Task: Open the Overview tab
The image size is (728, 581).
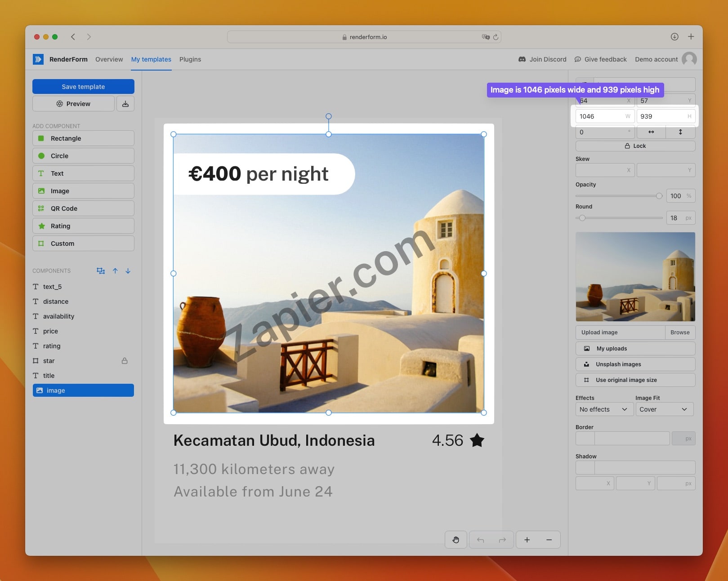Action: pyautogui.click(x=109, y=59)
